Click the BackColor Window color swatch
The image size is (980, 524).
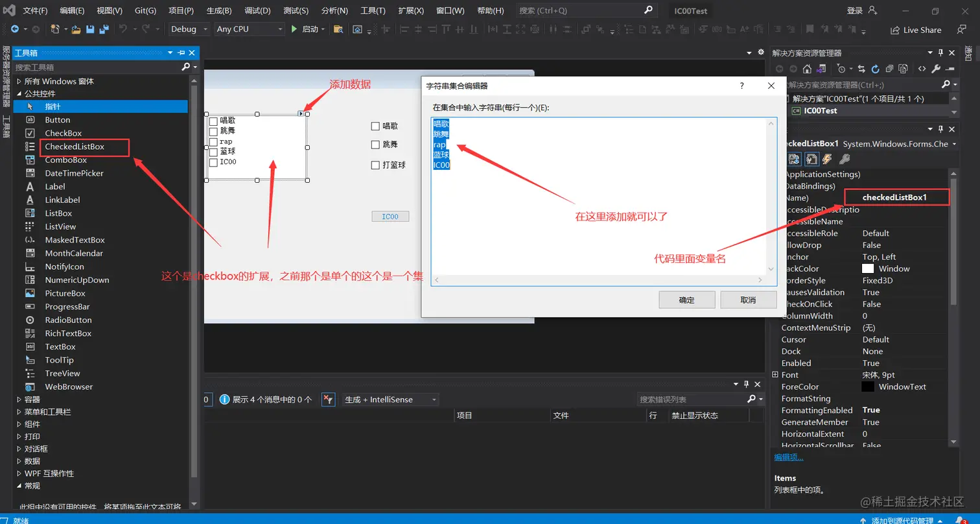(x=868, y=268)
